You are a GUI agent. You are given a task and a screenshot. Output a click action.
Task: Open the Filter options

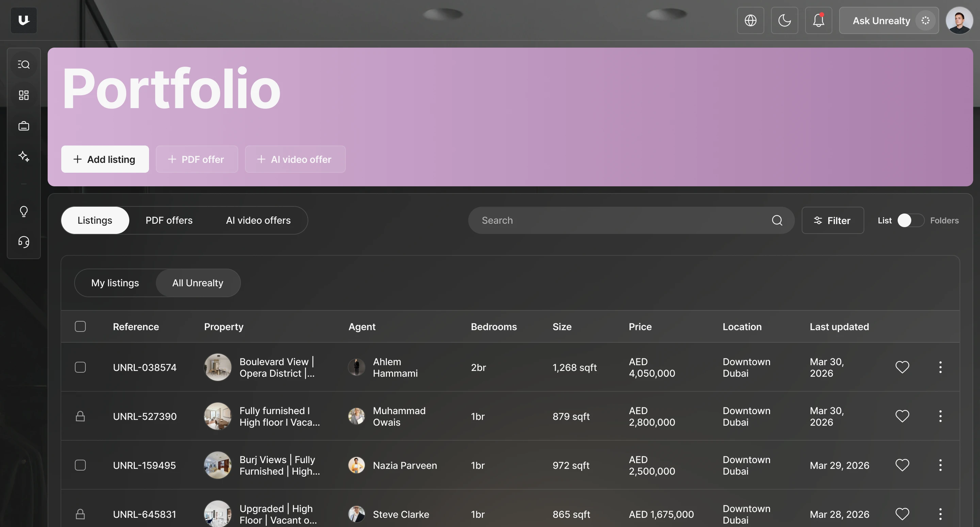832,221
